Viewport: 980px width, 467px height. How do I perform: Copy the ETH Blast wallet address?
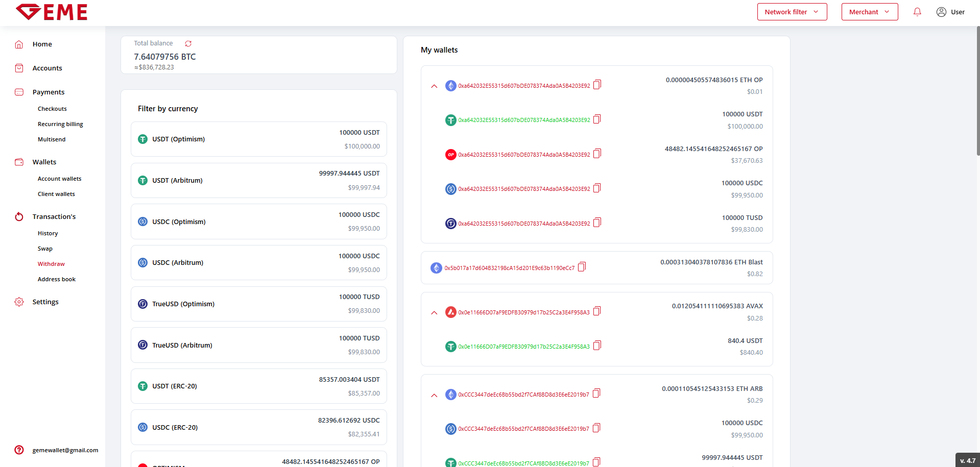pyautogui.click(x=582, y=267)
